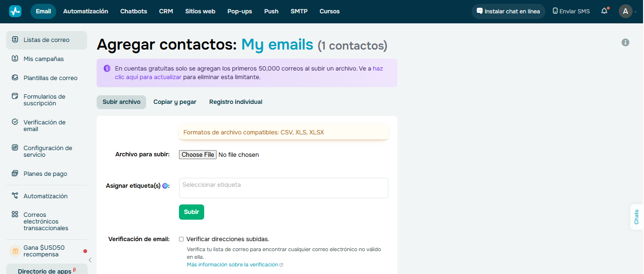Image resolution: width=644 pixels, height=274 pixels.
Task: Click the Configuración de servicio icon
Action: click(15, 148)
